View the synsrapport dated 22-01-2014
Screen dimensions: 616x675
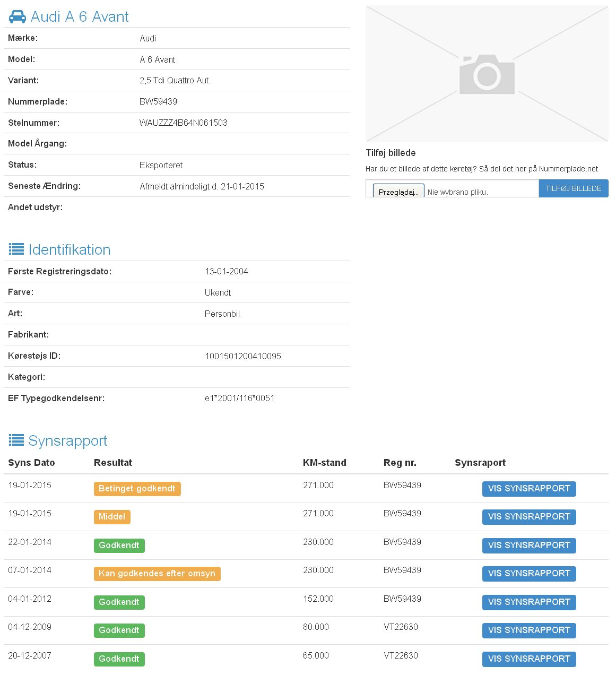(529, 546)
